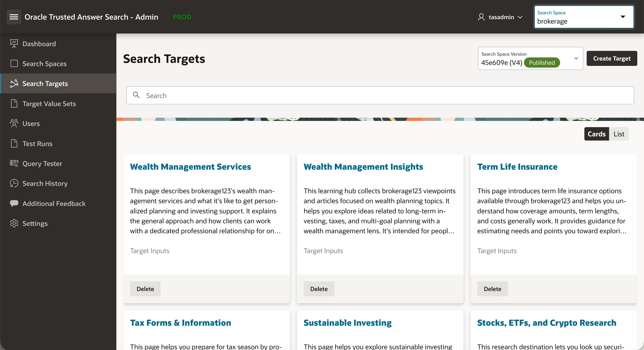The width and height of the screenshot is (644, 350).
Task: Select Search Targets in the sidebar
Action: [x=45, y=83]
